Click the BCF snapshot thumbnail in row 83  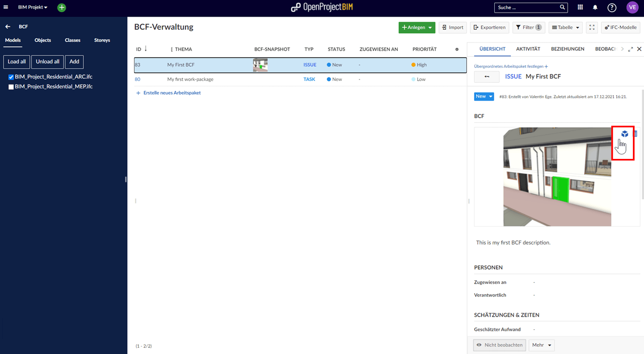point(260,65)
